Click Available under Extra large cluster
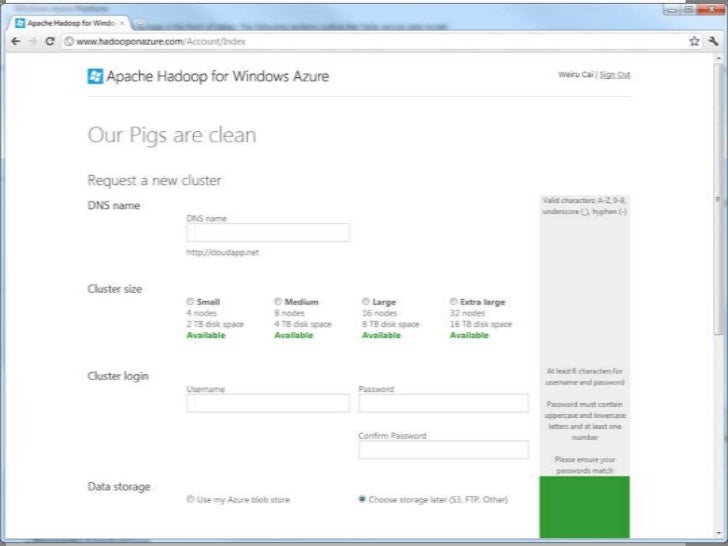The width and height of the screenshot is (728, 546). point(469,335)
